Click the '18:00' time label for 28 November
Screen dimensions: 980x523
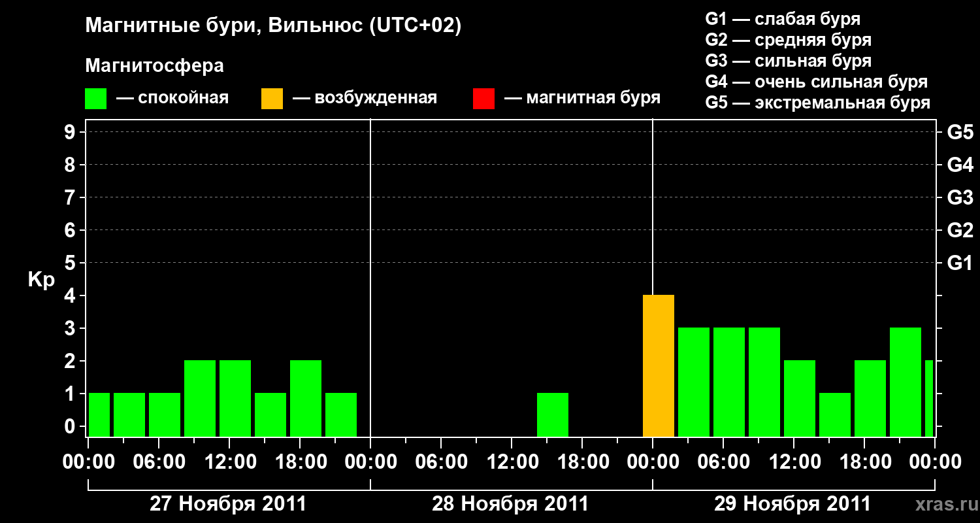(x=583, y=462)
